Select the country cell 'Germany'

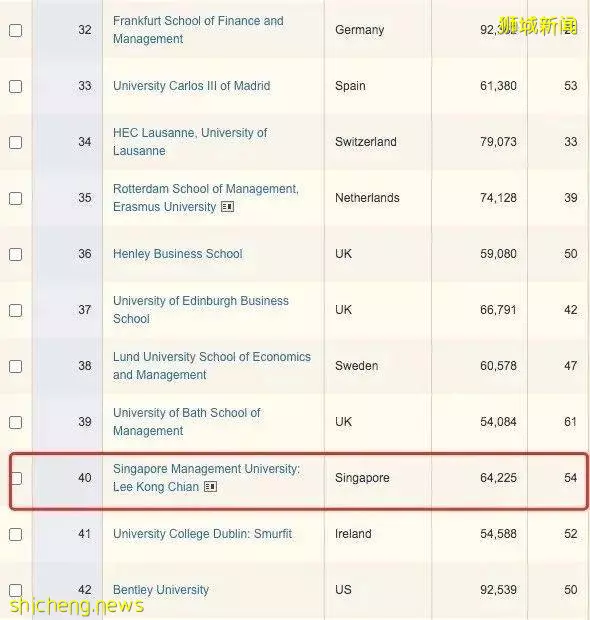359,30
